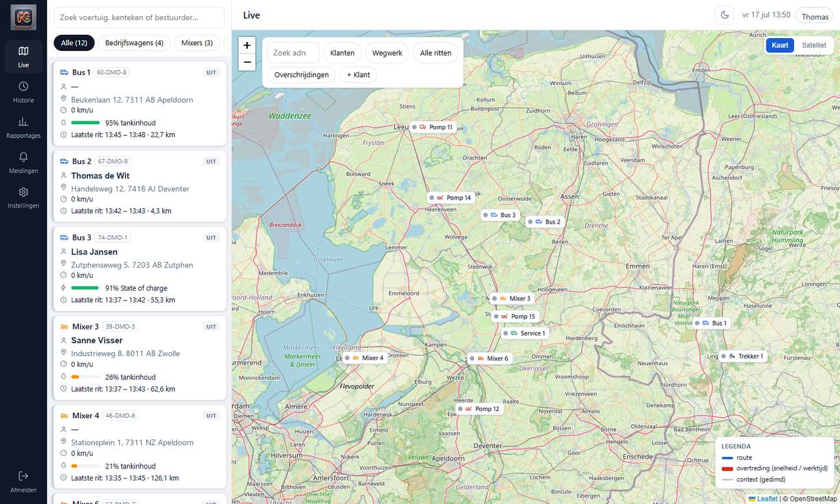
Task: Click driver name Lisa Jansen
Action: 94,252
